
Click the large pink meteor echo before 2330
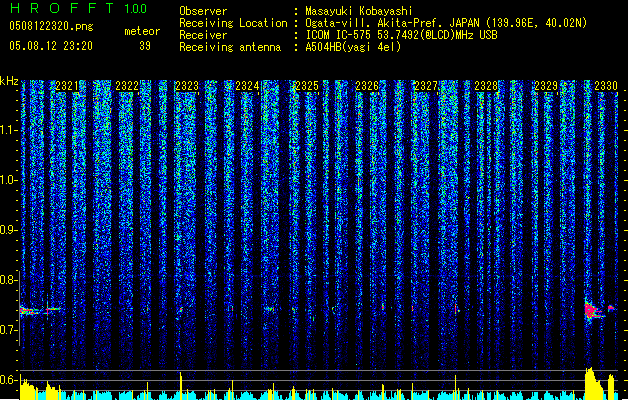click(593, 311)
